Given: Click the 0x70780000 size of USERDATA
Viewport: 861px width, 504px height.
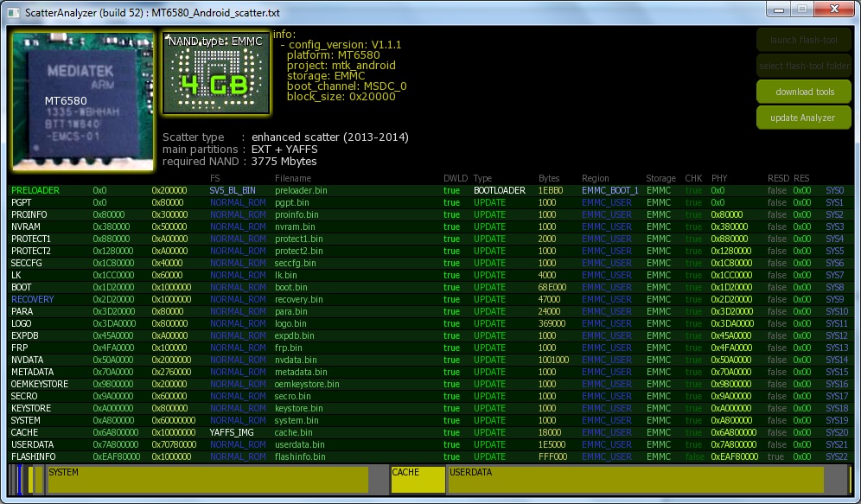Looking at the screenshot, I should 174,444.
